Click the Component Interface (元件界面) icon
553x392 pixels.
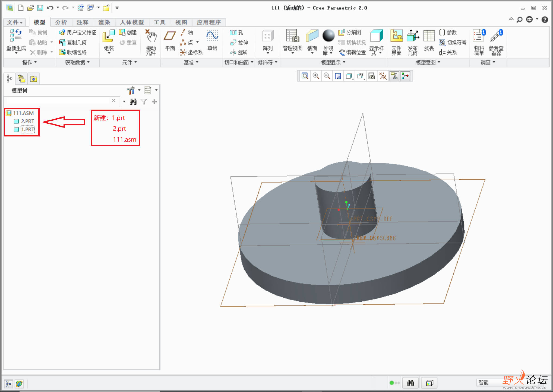coord(396,36)
